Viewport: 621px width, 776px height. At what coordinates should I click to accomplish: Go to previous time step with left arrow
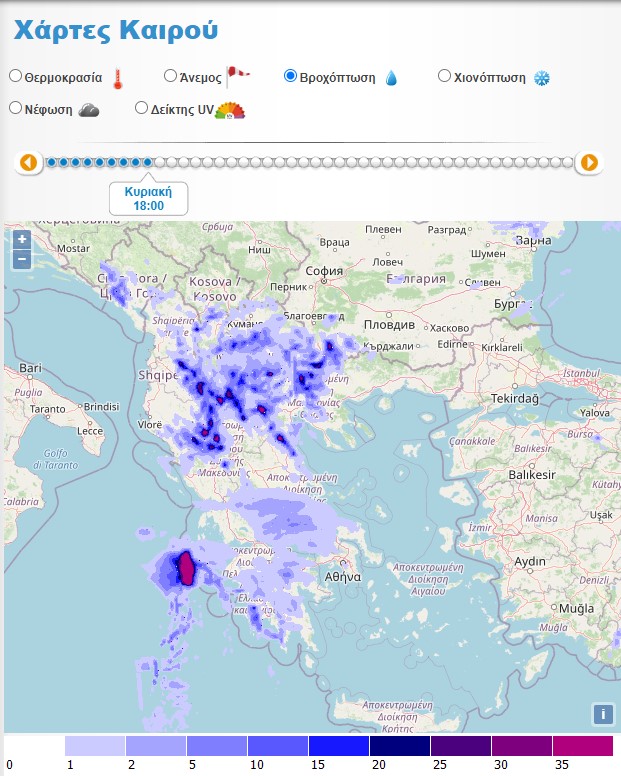tap(28, 162)
